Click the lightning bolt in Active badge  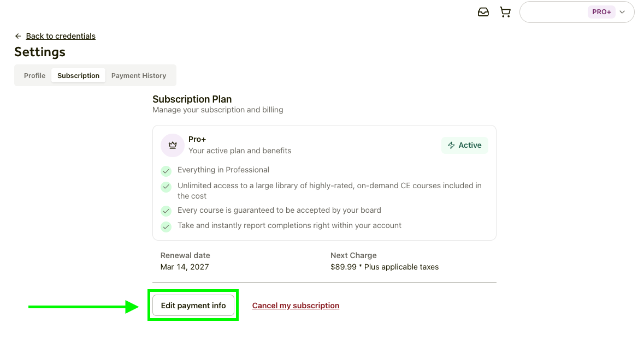[x=451, y=146]
